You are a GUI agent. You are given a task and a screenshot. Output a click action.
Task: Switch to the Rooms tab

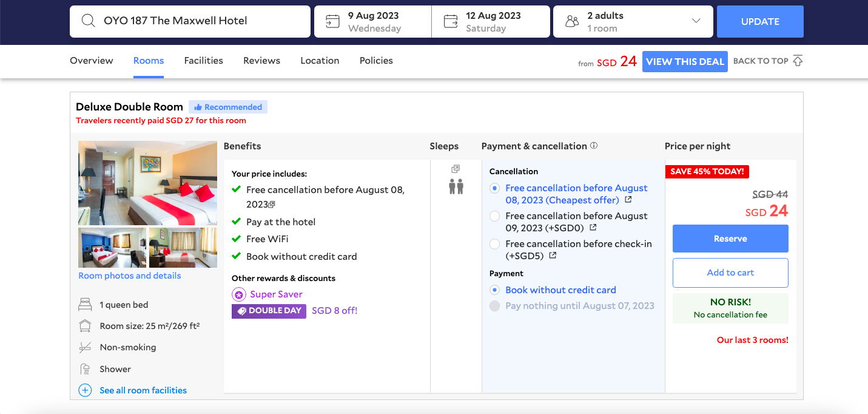149,61
